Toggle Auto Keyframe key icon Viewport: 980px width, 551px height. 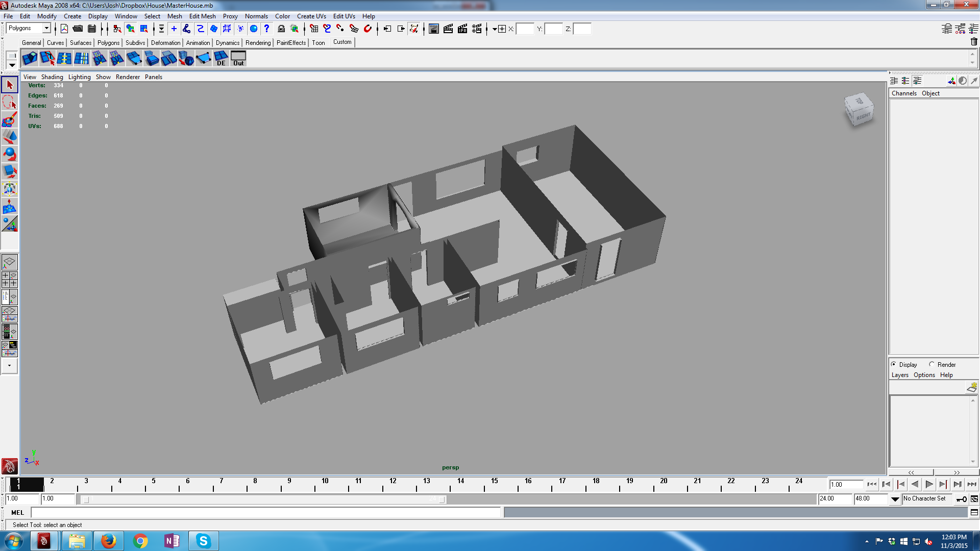tap(962, 499)
